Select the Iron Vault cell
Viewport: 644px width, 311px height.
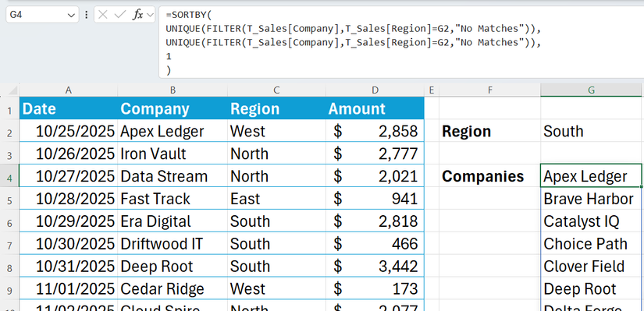pyautogui.click(x=173, y=154)
